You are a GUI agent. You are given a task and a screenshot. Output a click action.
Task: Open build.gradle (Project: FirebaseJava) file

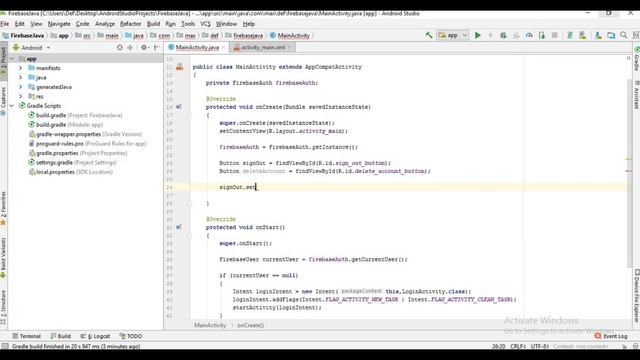click(x=75, y=115)
